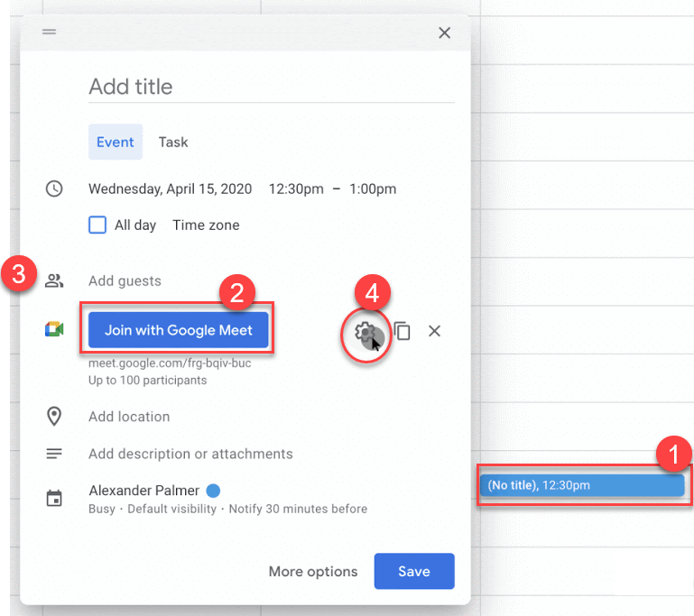Click the Google Meet logo icon

pos(54,329)
